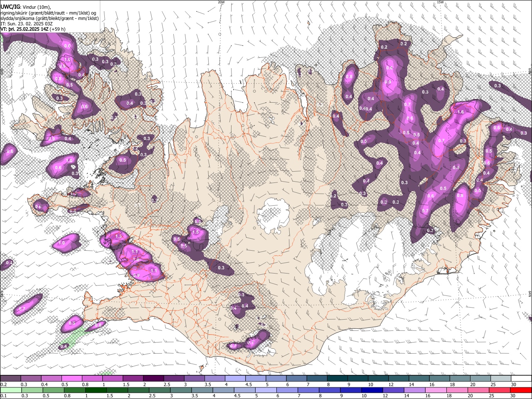Image resolution: width=532 pixels, height=399 pixels.
Task: Click the '0.1' label in the lower legend row
Action: tap(3, 396)
